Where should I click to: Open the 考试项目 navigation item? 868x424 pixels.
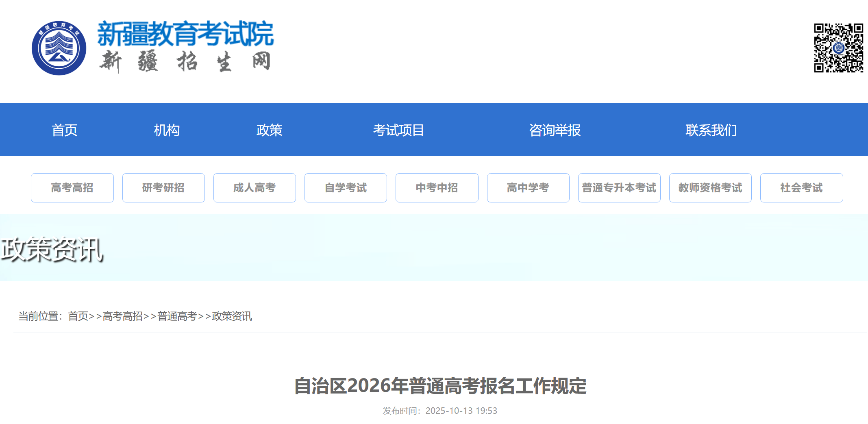click(x=398, y=130)
